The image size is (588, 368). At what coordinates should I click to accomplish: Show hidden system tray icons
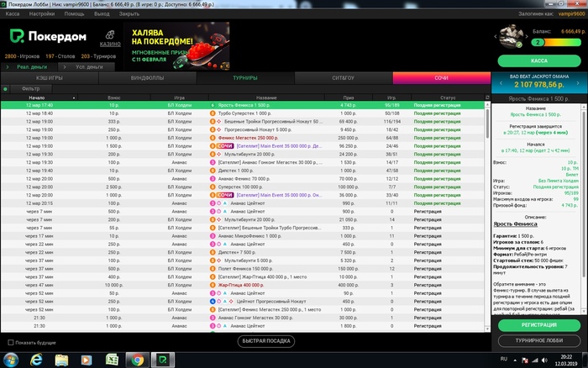click(515, 360)
